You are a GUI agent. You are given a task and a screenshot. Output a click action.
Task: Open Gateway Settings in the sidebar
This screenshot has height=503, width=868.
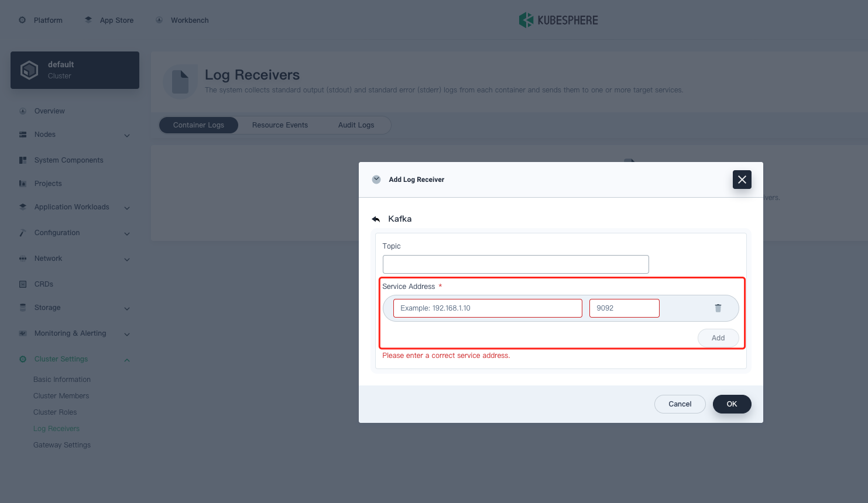pyautogui.click(x=62, y=445)
